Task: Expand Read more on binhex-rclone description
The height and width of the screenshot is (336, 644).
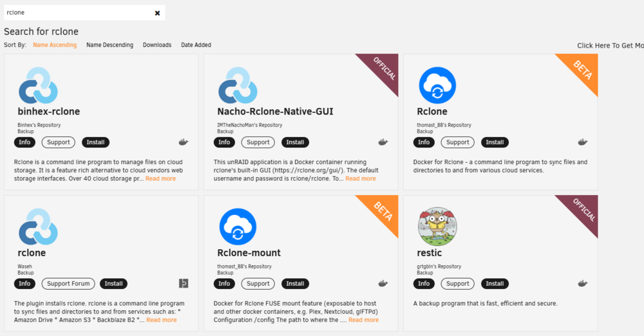Action: click(x=160, y=179)
